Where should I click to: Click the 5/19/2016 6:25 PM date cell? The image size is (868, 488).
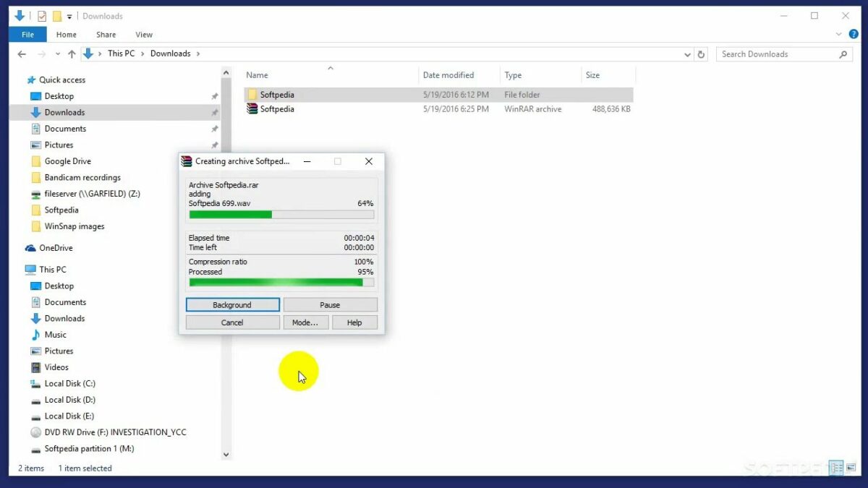(x=456, y=109)
